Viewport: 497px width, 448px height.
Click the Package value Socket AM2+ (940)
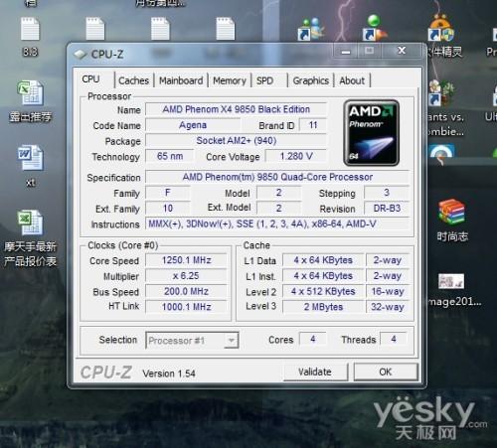pos(236,141)
